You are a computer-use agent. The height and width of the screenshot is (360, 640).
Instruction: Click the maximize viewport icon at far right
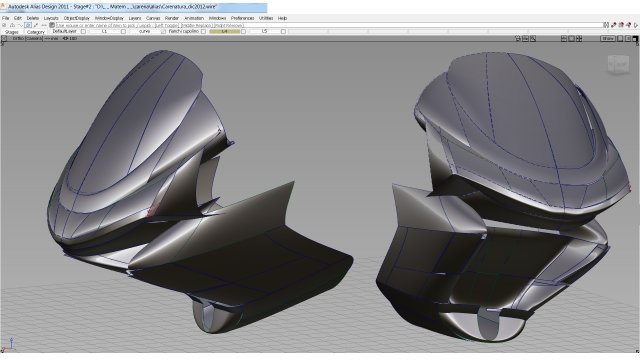point(635,39)
